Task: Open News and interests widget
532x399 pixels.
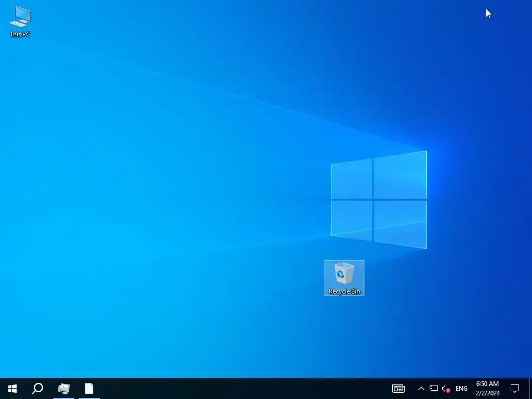Action: (398, 389)
